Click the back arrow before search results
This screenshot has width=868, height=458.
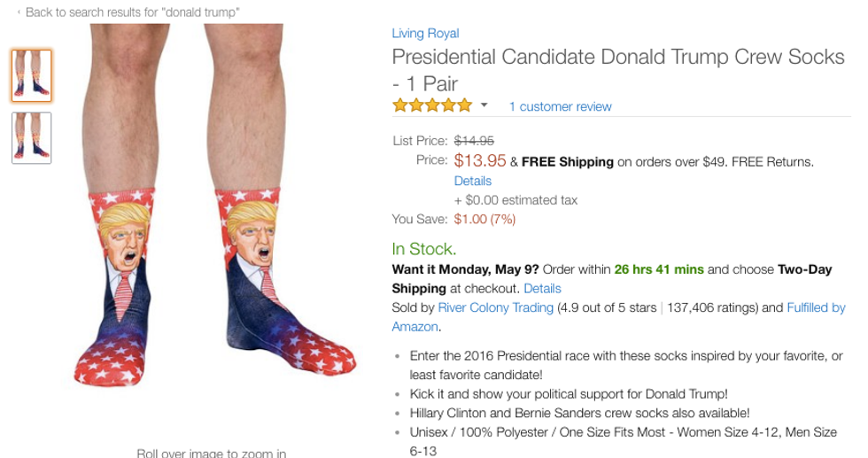pos(19,12)
